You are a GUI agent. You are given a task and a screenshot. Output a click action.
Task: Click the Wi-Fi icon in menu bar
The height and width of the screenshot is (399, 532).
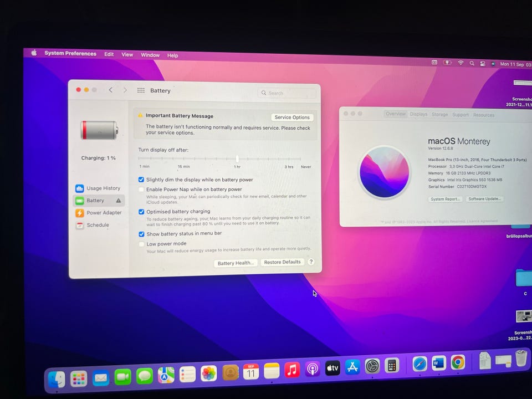coord(461,63)
